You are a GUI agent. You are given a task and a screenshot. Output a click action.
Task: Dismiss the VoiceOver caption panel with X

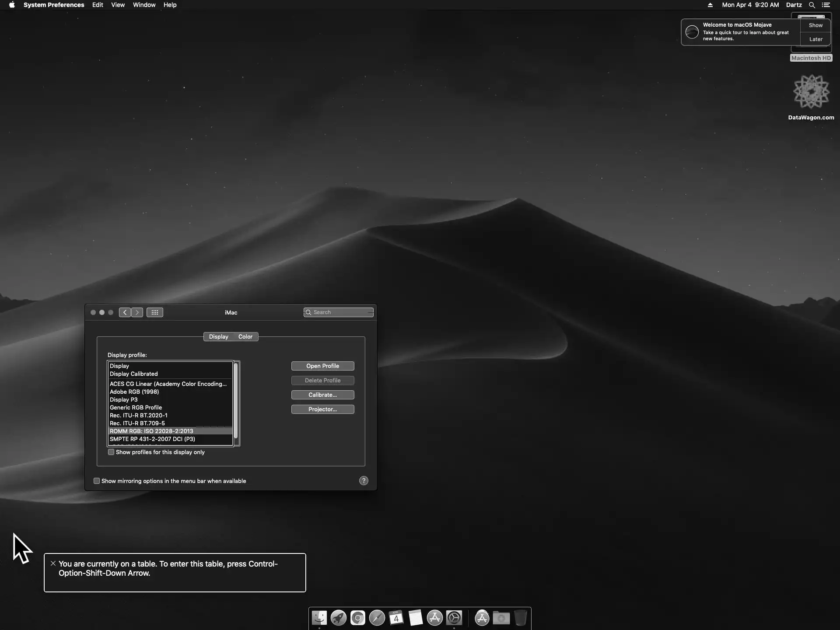click(53, 563)
